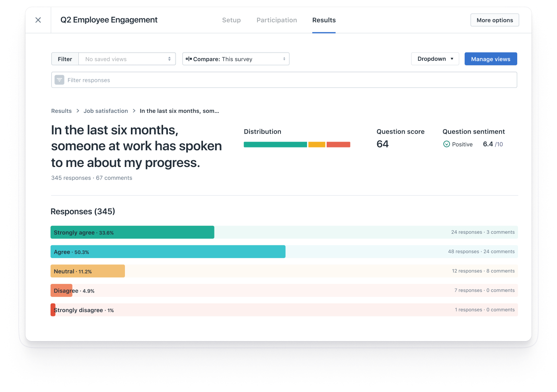The image size is (557, 392).
Task: Go to Job satisfaction breadcrumb link
Action: [x=106, y=111]
